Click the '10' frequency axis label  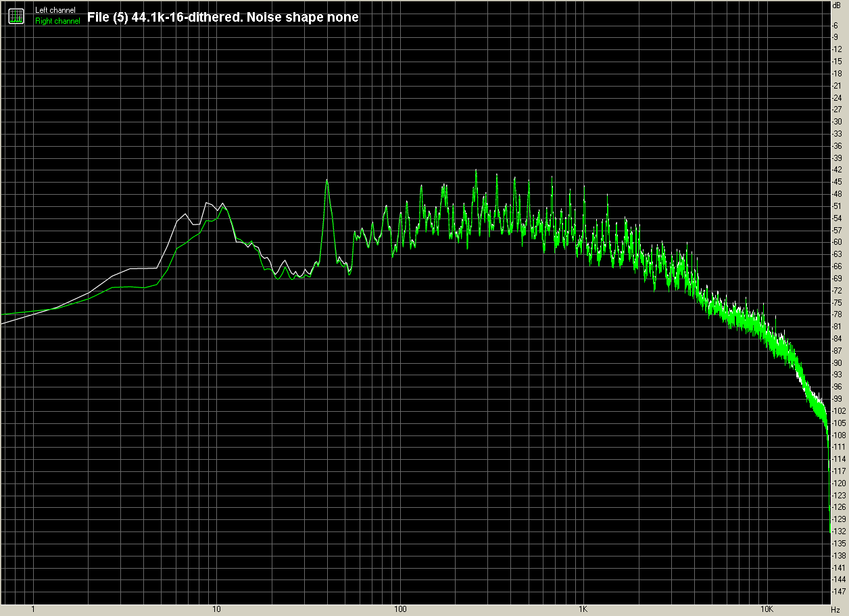click(216, 610)
